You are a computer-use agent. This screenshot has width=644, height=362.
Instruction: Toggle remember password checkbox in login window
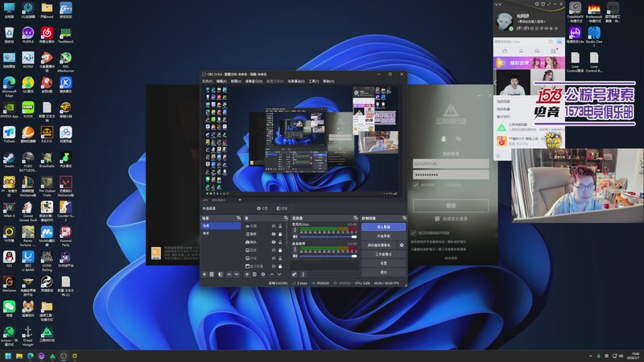(415, 185)
